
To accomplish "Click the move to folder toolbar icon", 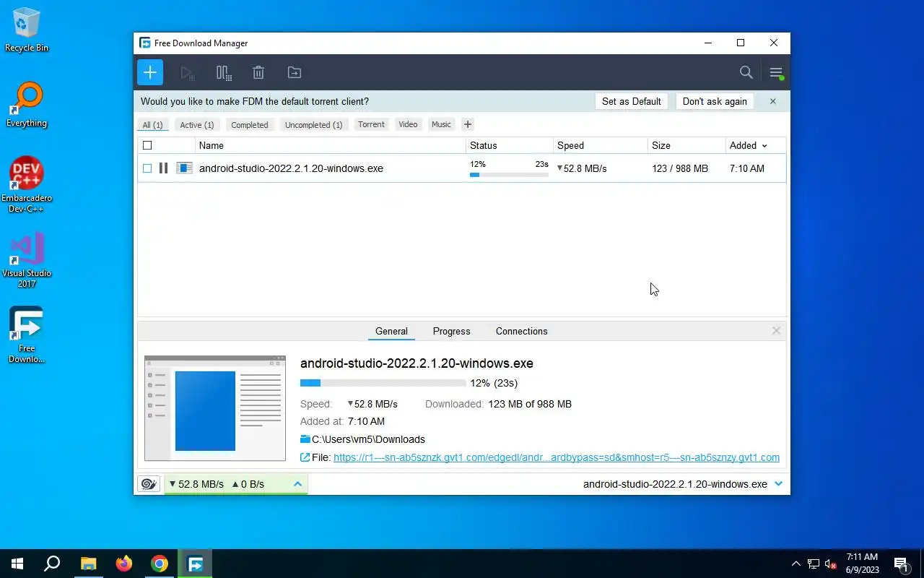I will (x=295, y=72).
